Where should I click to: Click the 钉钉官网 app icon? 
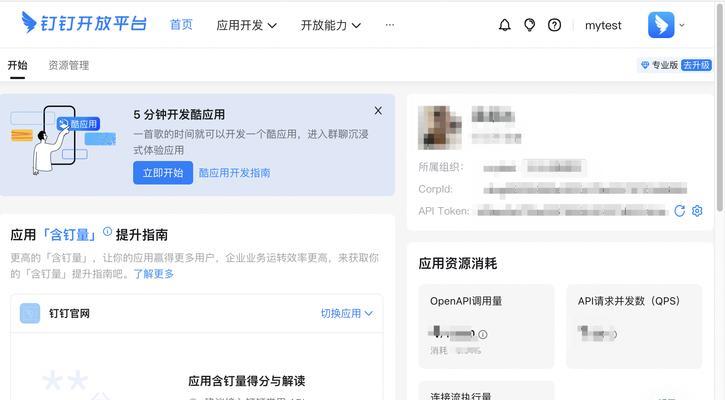(30, 313)
